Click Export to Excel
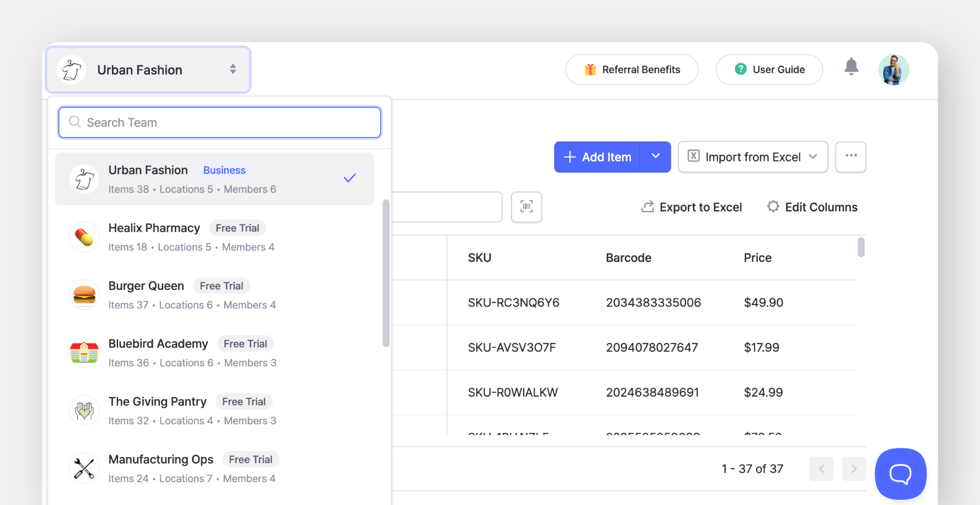 tap(691, 207)
